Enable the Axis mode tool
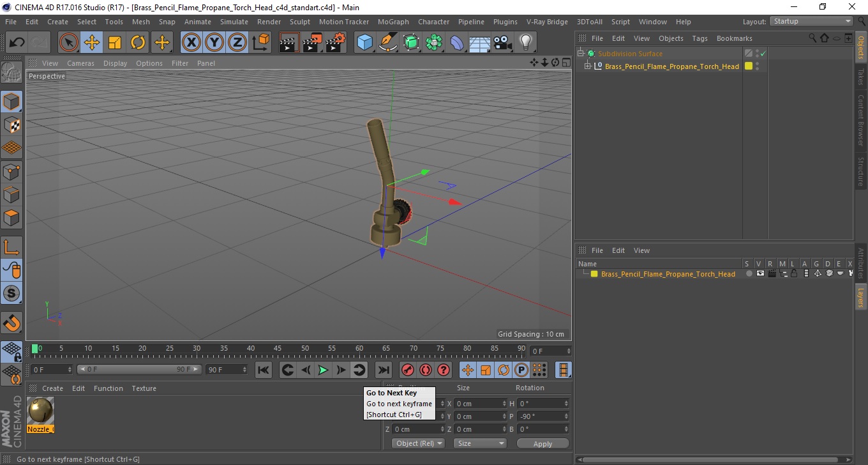This screenshot has height=465, width=868. tap(11, 247)
